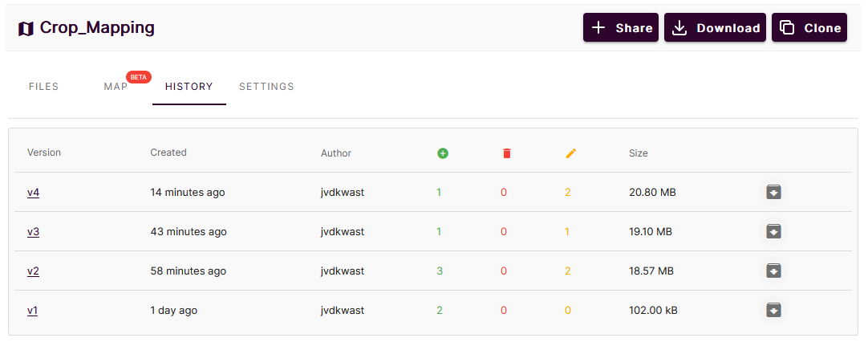Click the download icon for version v2
The image size is (868, 342).
[x=773, y=271]
